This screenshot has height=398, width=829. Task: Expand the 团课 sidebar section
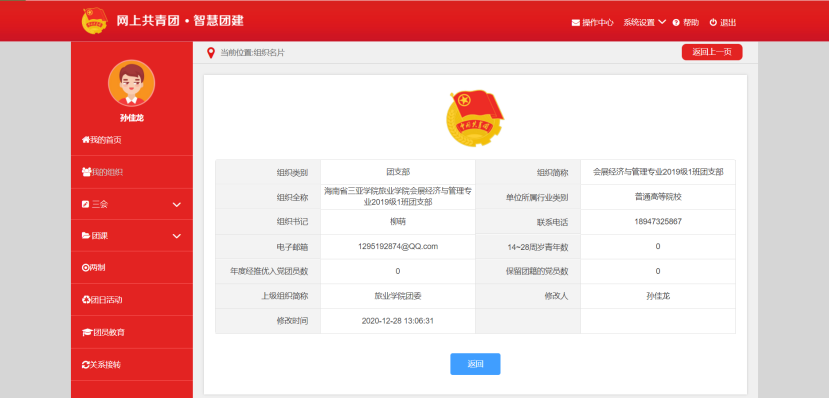pos(132,236)
